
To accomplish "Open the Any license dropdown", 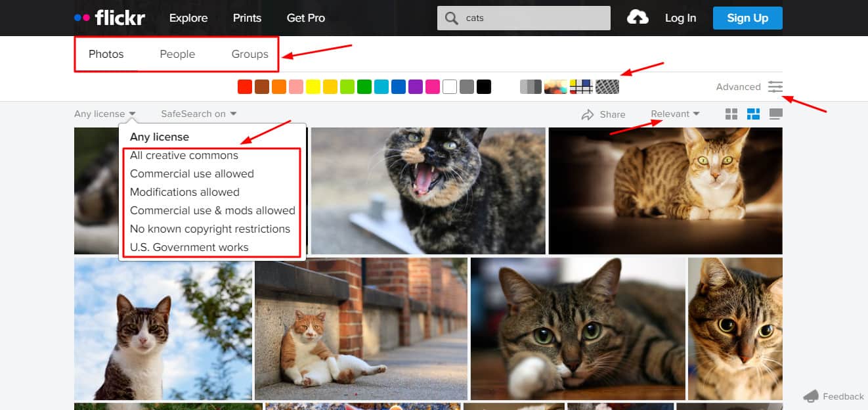I will (105, 114).
